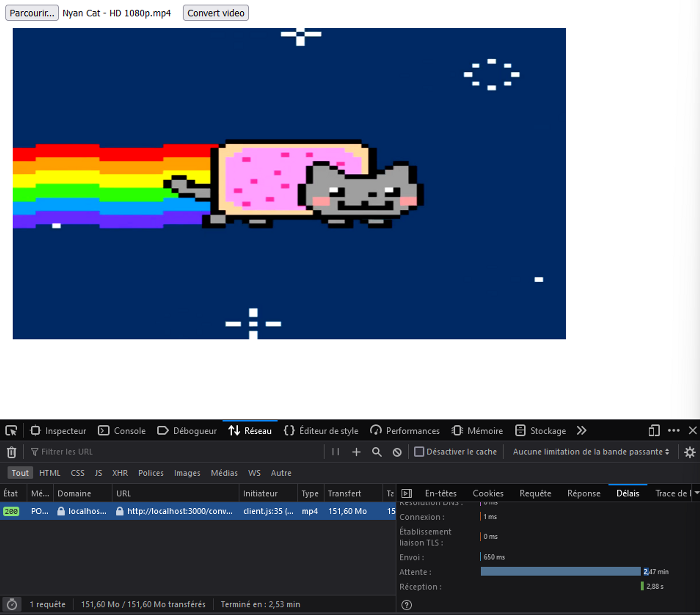
Task: Switch to the Console tab
Action: [x=122, y=431]
